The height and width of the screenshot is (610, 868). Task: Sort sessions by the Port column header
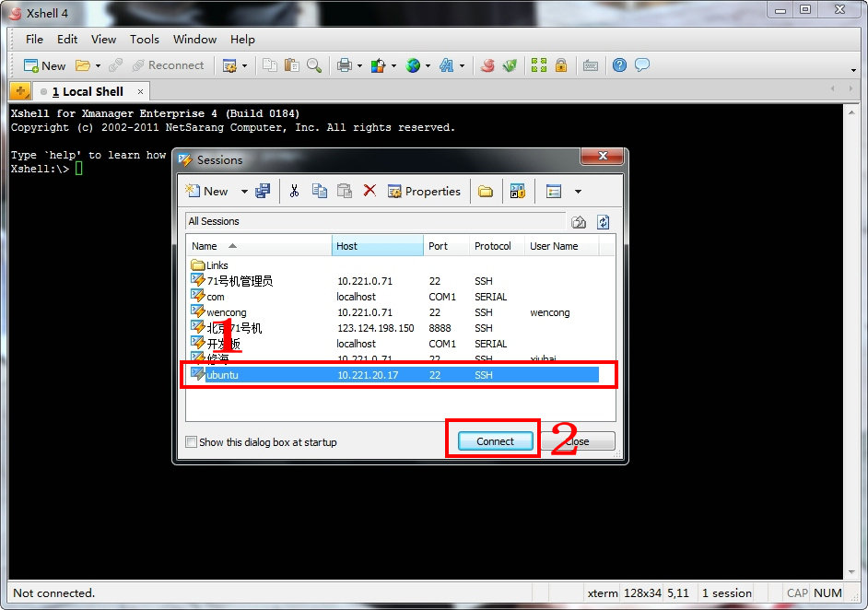click(x=446, y=246)
